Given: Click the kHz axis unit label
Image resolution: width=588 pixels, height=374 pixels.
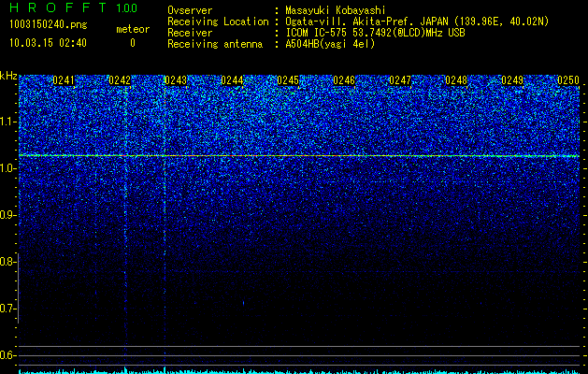Looking at the screenshot, I should tap(8, 76).
